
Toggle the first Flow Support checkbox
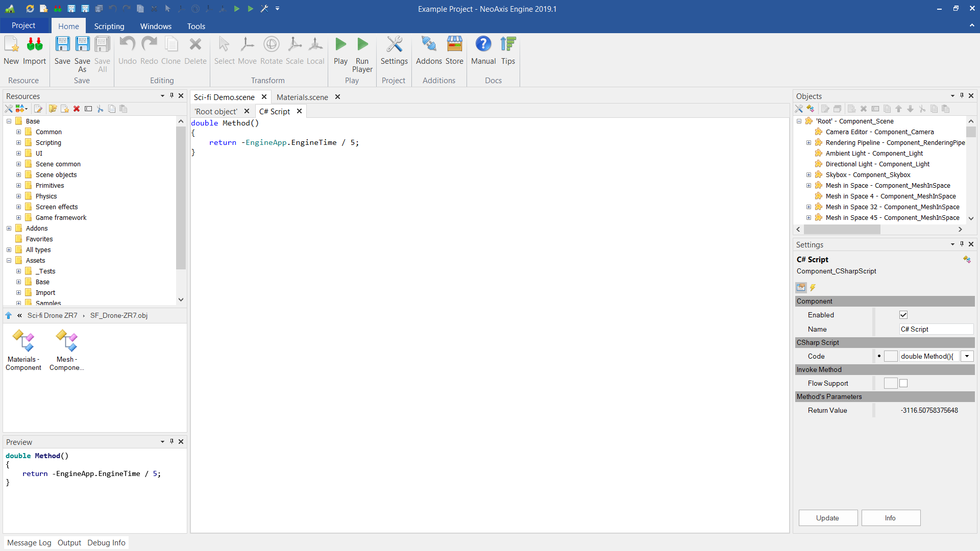pos(891,383)
